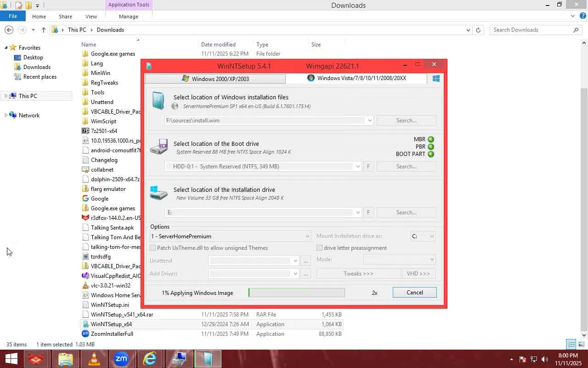Go up one folder level in Explorer
Screen dimensions: 588x368
pyautogui.click(x=44, y=30)
